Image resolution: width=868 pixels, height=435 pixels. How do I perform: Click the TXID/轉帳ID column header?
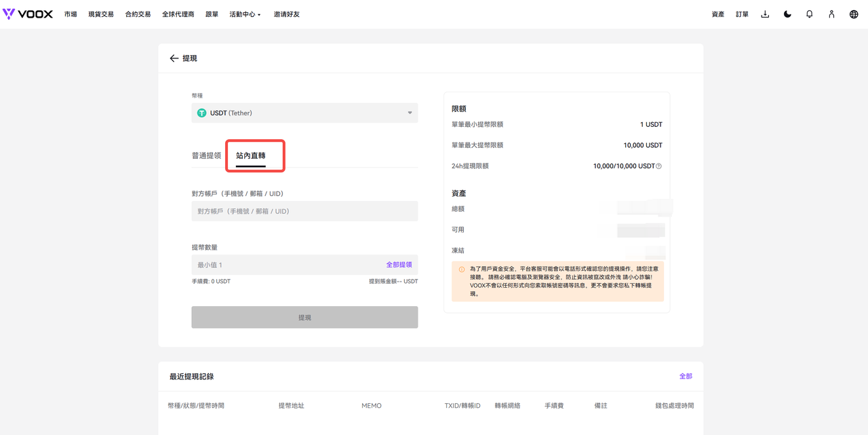coord(462,406)
